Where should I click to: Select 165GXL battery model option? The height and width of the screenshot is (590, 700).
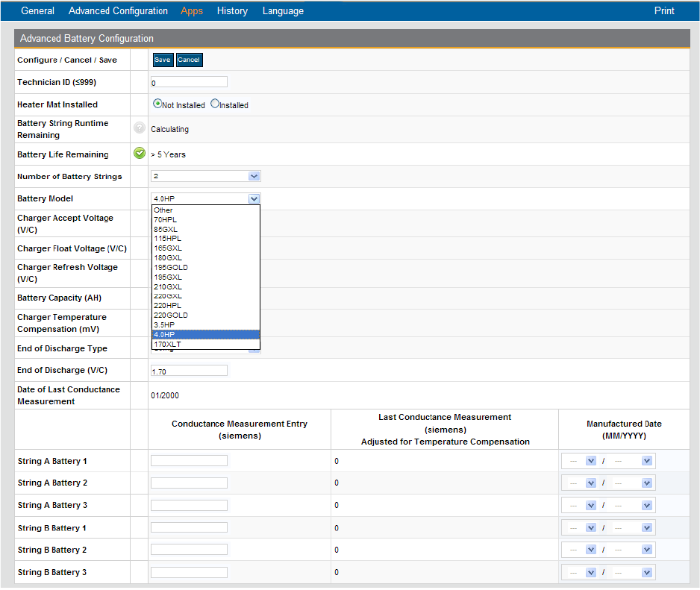(206, 248)
